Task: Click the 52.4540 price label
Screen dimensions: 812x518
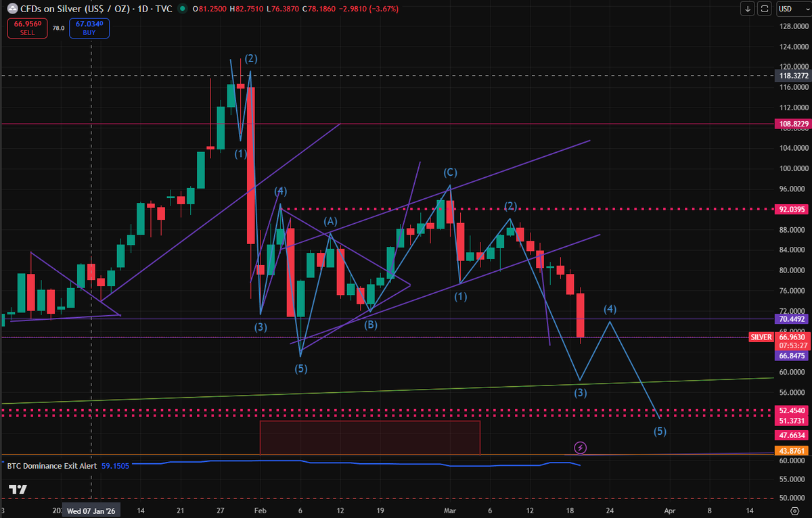Action: point(792,410)
